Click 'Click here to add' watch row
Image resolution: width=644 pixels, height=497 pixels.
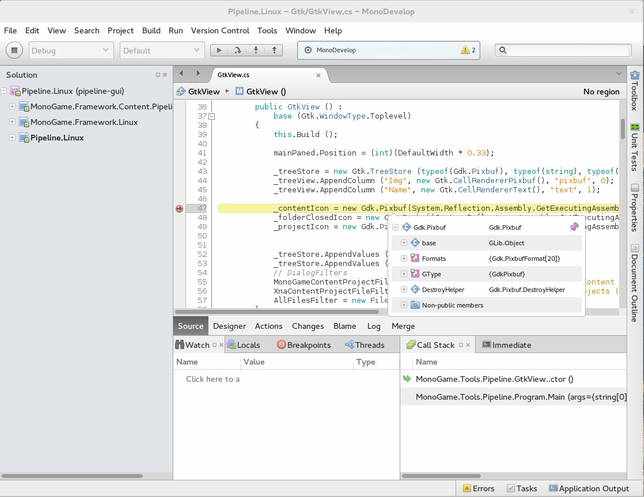pyautogui.click(x=212, y=379)
